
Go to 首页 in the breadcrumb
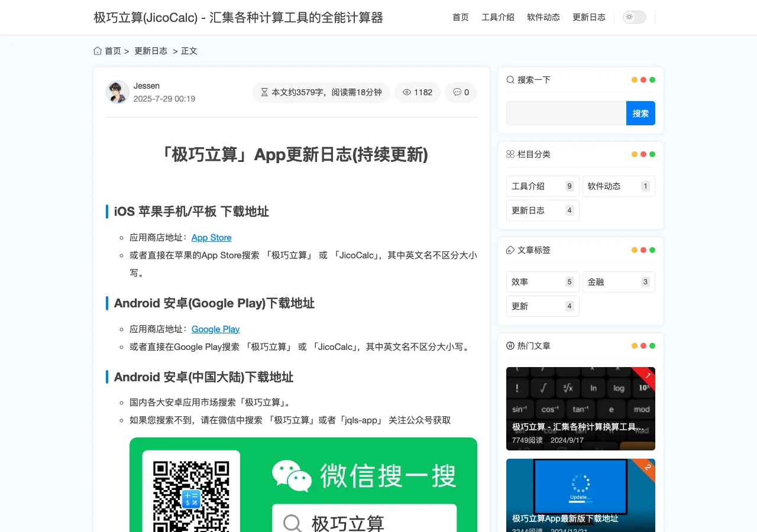click(x=113, y=51)
